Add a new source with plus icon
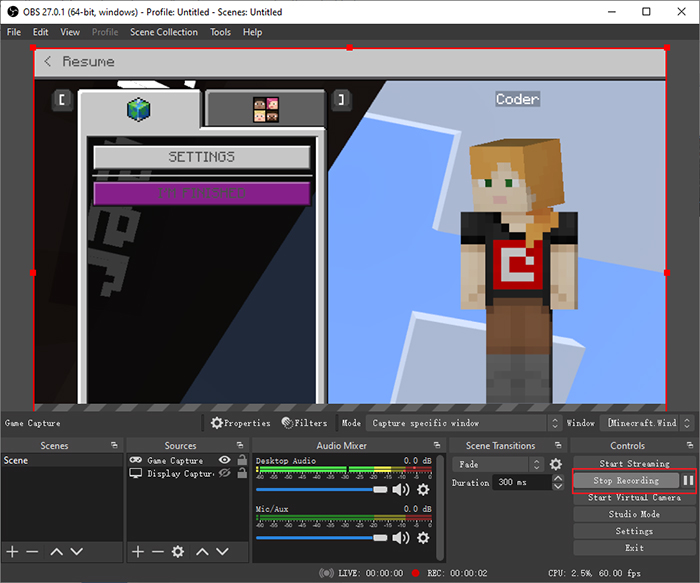 [x=138, y=552]
